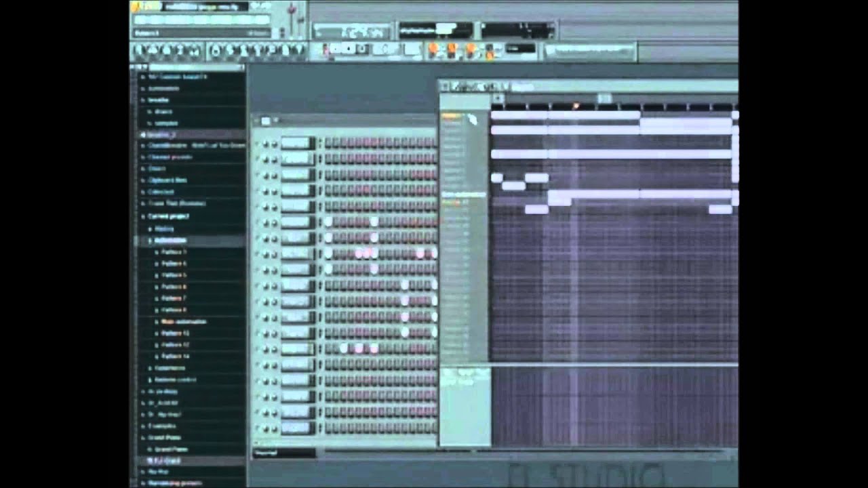
Task: Toggle the first step of topmost channel
Action: 328,143
